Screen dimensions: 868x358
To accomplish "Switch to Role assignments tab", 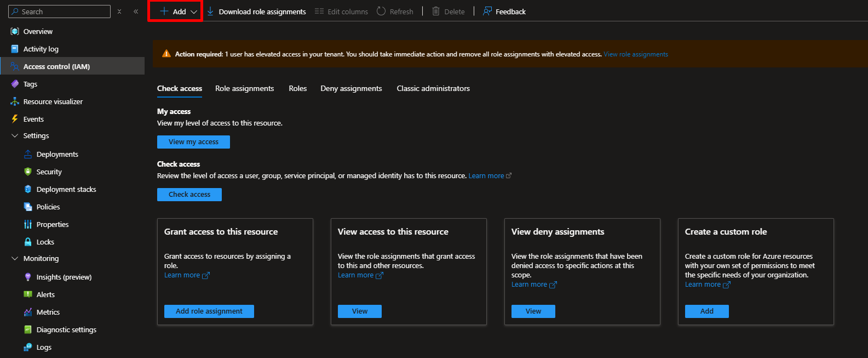I will click(x=244, y=88).
